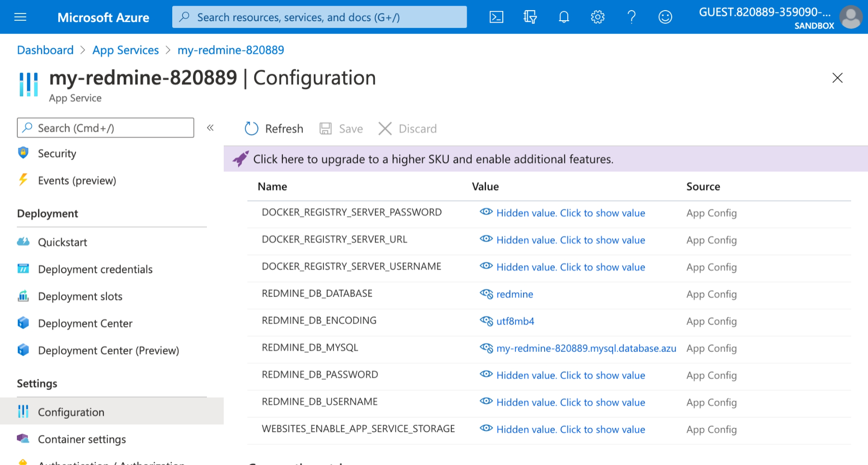
Task: Collapse the sidebar with the double chevron
Action: tap(210, 128)
